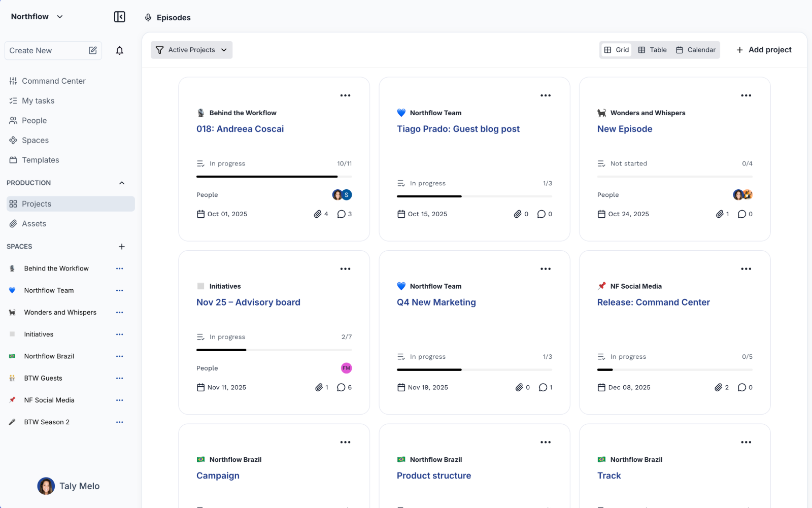Open options for Northflow Brazil space

[120, 356]
